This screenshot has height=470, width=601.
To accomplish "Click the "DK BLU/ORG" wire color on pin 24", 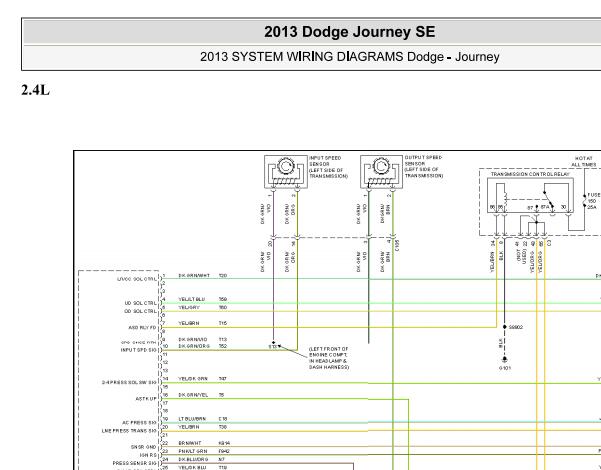I will [193, 459].
